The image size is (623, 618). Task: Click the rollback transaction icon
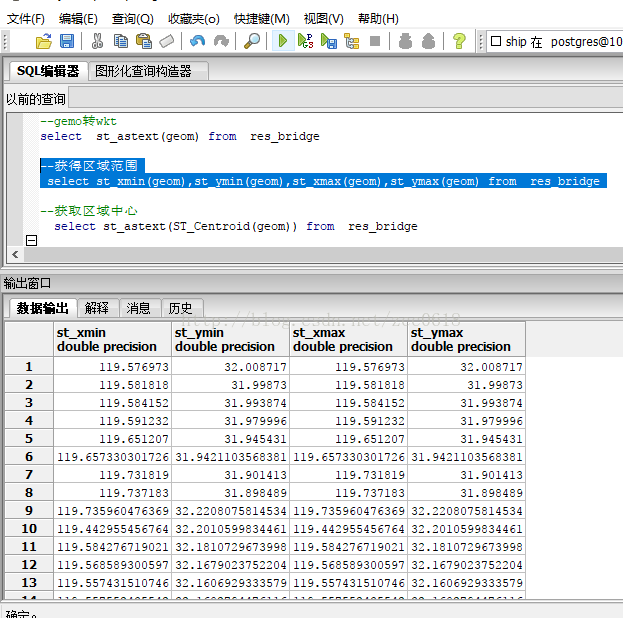click(x=428, y=41)
